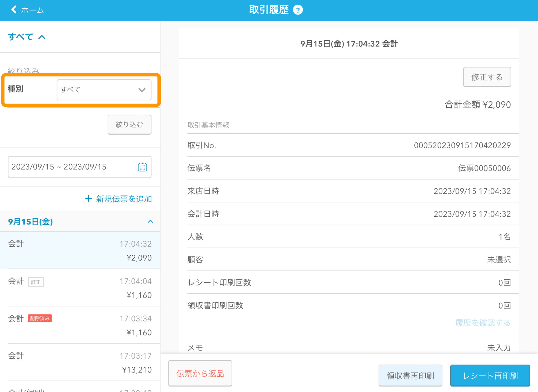Select the ¥13,210 transaction at 17:03:17

80,362
